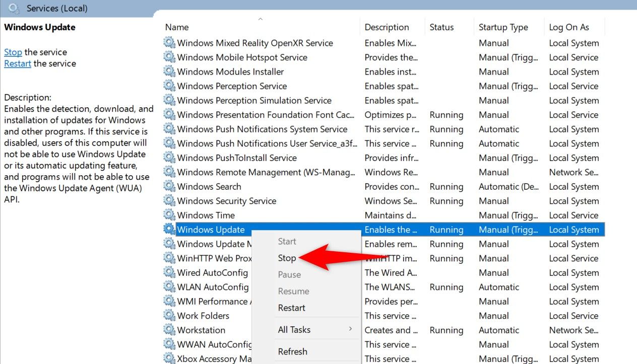The width and height of the screenshot is (637, 364).
Task: Select the Windows Update name in the list
Action: pyautogui.click(x=211, y=230)
